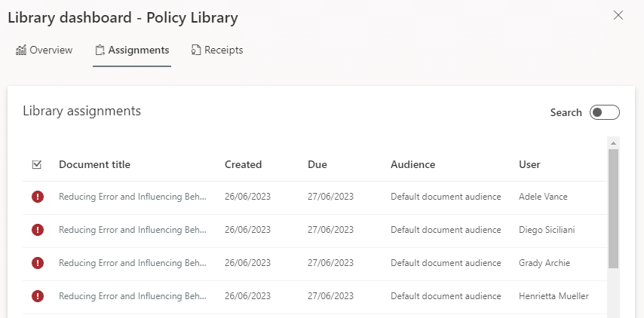Click the scrollbar up arrow
644x318 pixels.
point(613,143)
